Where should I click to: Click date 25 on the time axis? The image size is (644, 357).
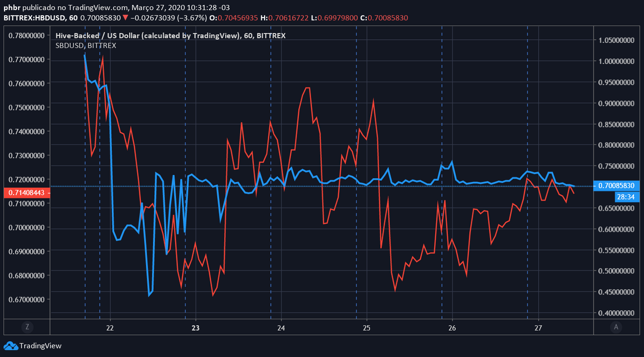pos(367,327)
